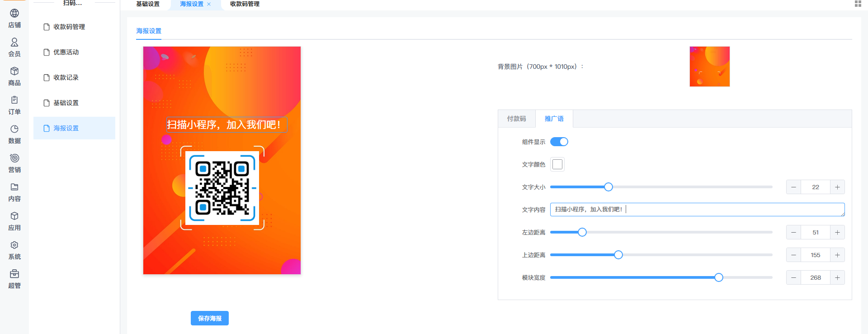The height and width of the screenshot is (334, 868).
Task: Open the 店铺 section in the sidebar
Action: coord(14,19)
